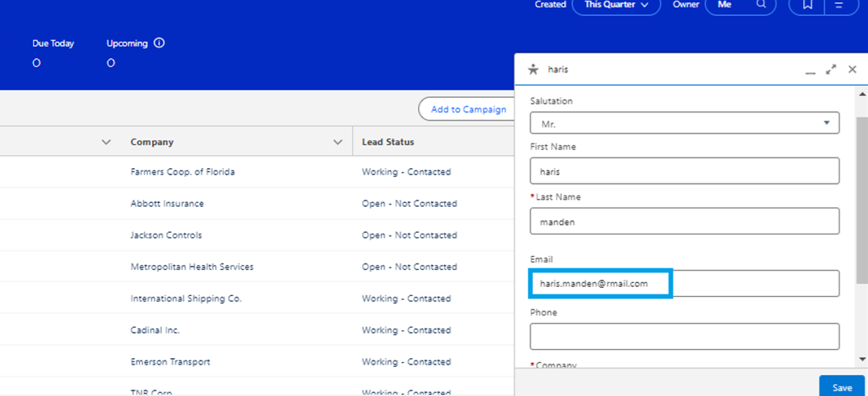Click the zero count under Upcoming
The height and width of the screenshot is (396, 868).
tap(111, 62)
